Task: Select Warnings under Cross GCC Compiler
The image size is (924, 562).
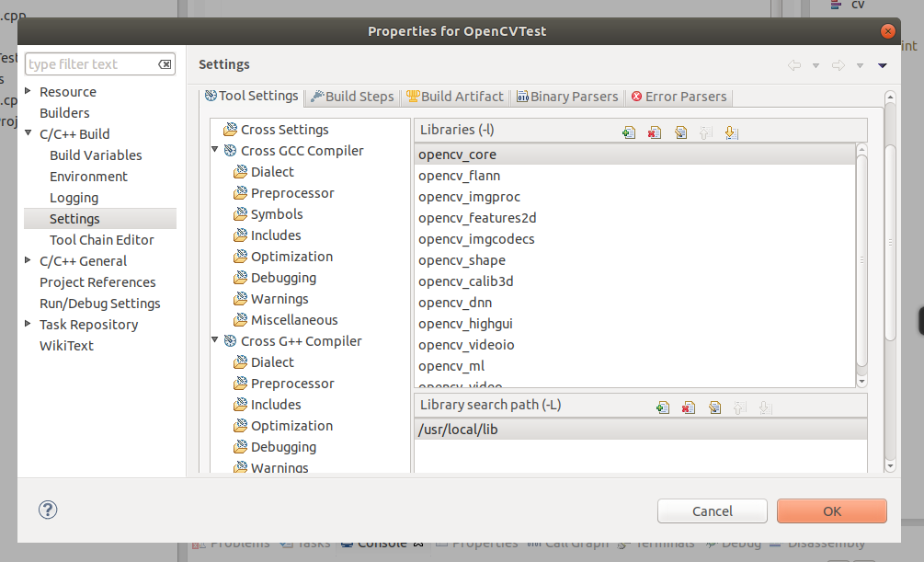Action: pos(279,300)
